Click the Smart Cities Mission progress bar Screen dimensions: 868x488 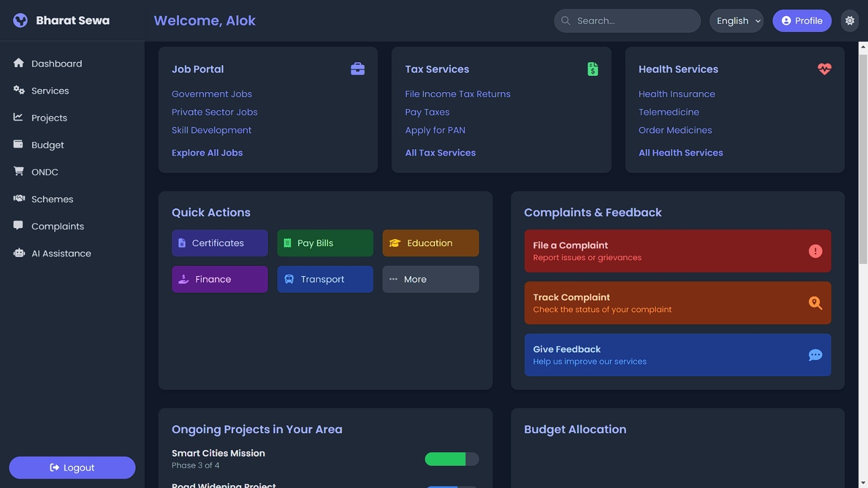451,459
